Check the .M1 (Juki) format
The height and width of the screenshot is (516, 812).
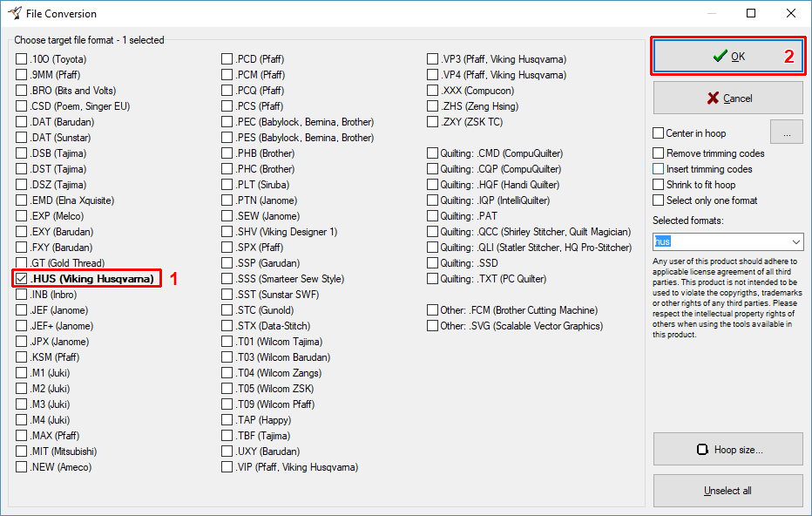21,372
